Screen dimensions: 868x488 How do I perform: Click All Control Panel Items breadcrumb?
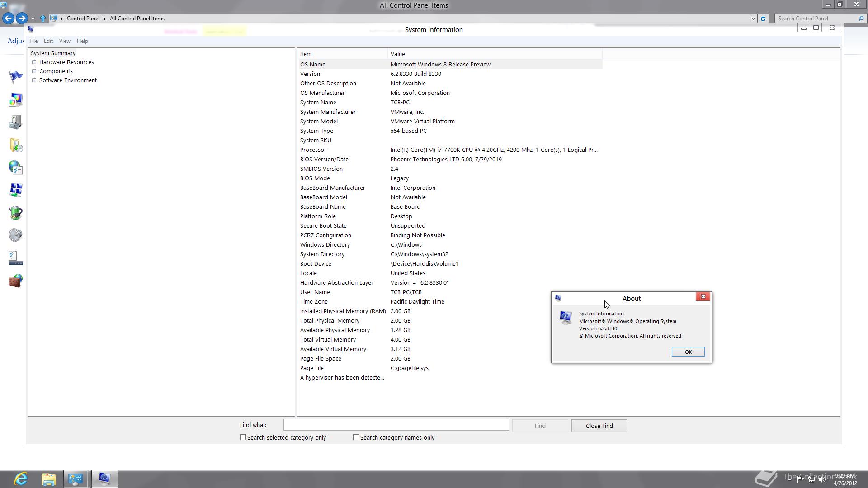tap(137, 19)
